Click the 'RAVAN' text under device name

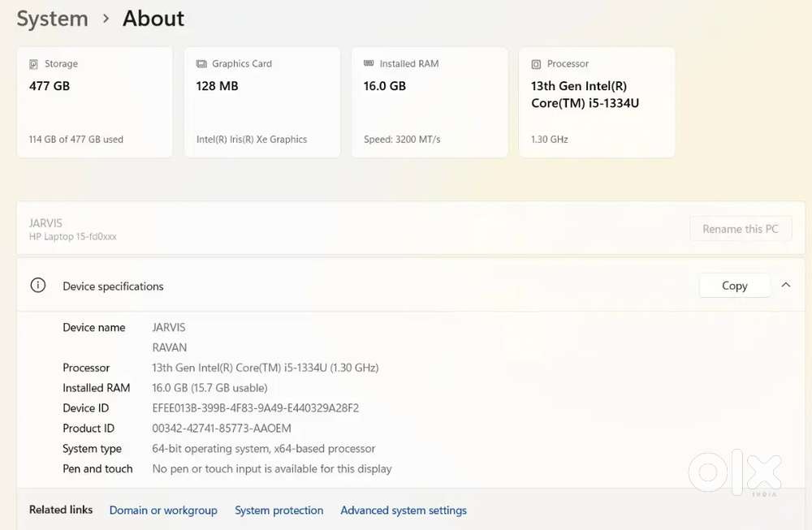click(x=170, y=347)
